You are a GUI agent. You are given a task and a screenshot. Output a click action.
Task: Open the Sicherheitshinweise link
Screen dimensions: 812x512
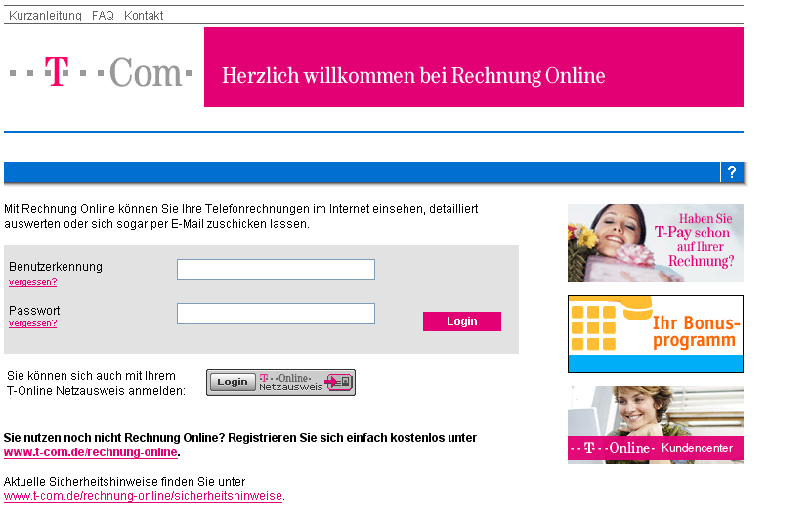(x=143, y=496)
